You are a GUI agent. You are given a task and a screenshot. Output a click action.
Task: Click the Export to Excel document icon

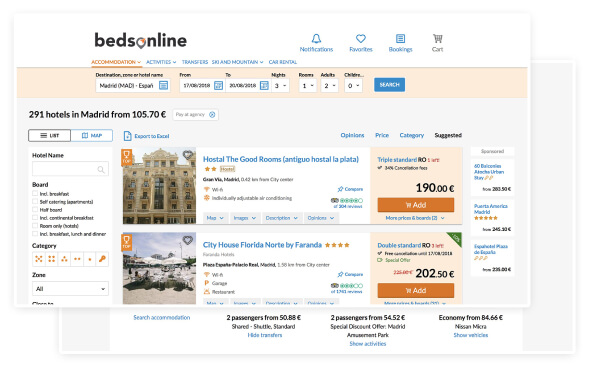[128, 136]
